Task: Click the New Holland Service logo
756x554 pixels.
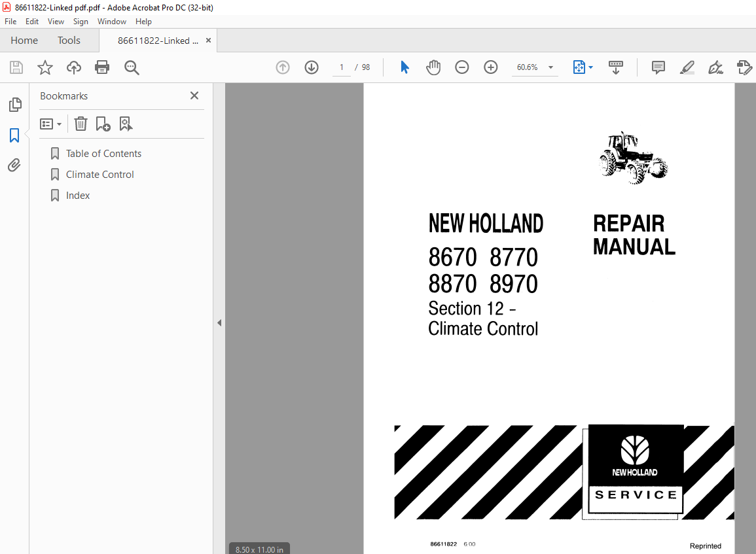Action: click(634, 471)
